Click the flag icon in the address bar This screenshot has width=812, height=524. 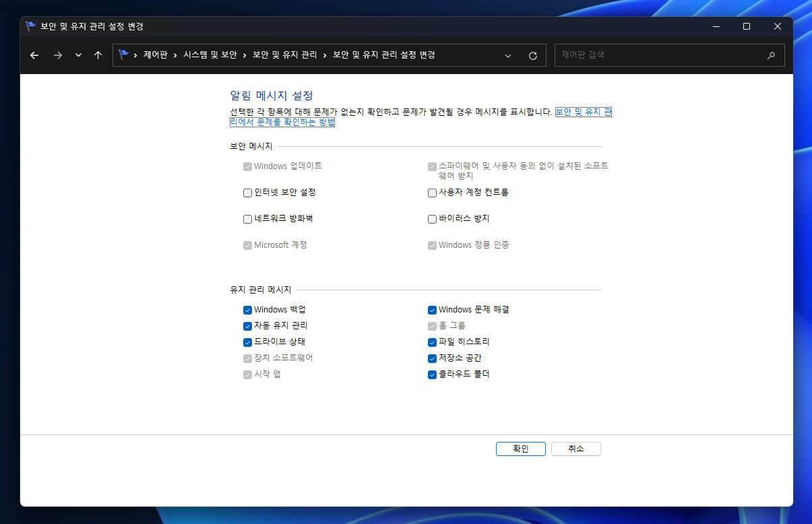coord(124,55)
